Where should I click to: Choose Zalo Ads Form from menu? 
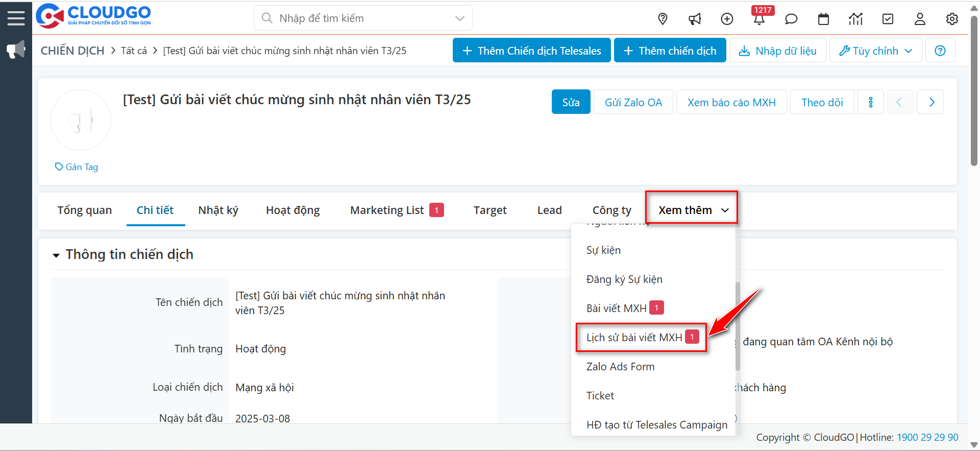pyautogui.click(x=620, y=367)
